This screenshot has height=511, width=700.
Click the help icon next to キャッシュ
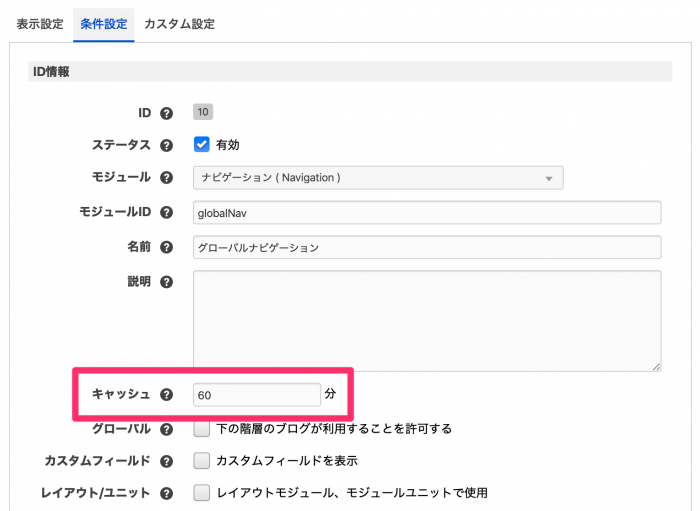[167, 395]
